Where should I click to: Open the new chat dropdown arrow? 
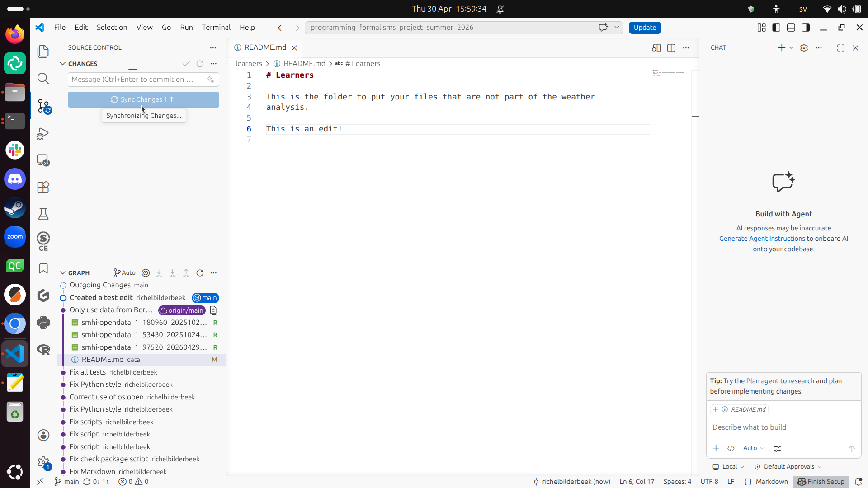point(791,48)
